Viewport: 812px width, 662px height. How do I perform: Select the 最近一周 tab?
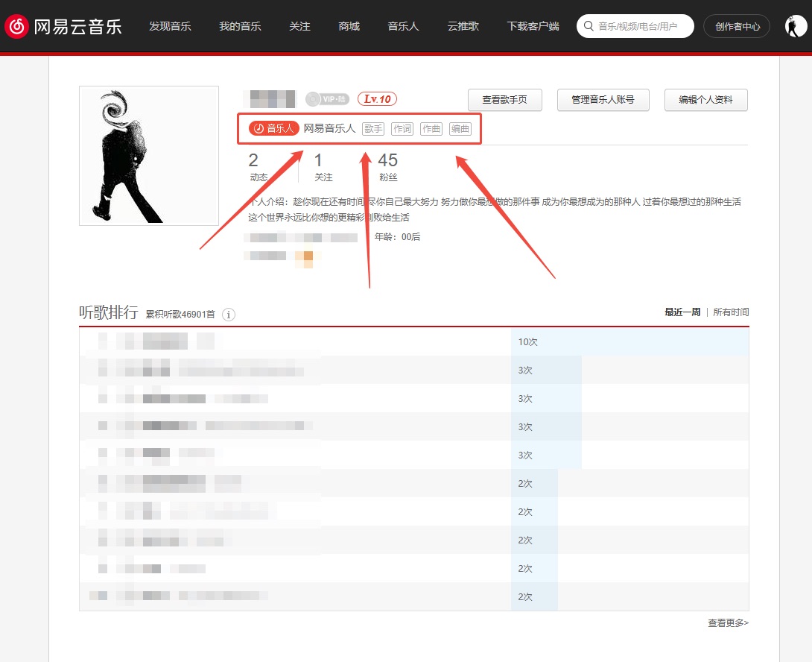(682, 312)
